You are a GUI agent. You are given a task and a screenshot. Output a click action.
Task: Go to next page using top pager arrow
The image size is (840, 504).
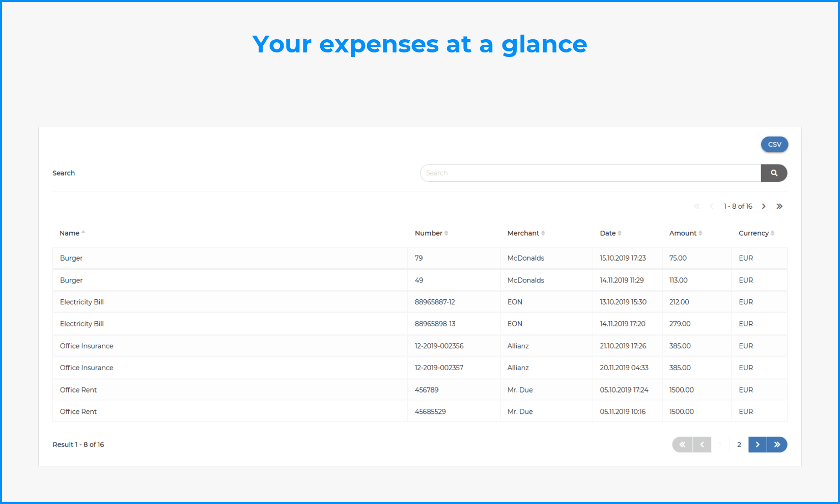[764, 206]
